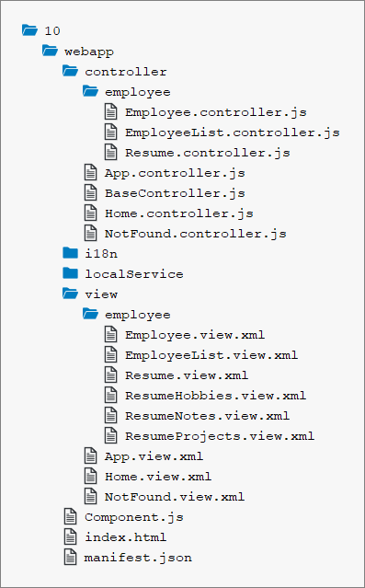Image resolution: width=365 pixels, height=588 pixels.
Task: Open Resume.controller.js file
Action: (x=208, y=153)
